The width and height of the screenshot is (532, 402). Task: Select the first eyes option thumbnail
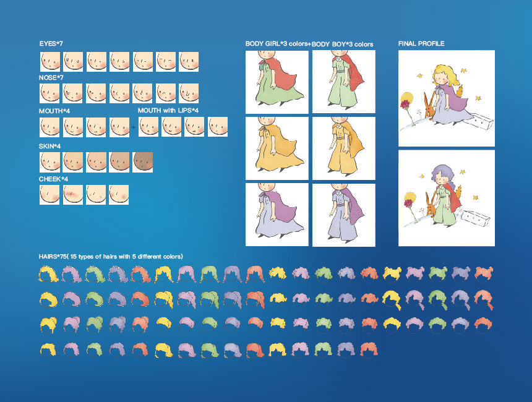(50, 61)
